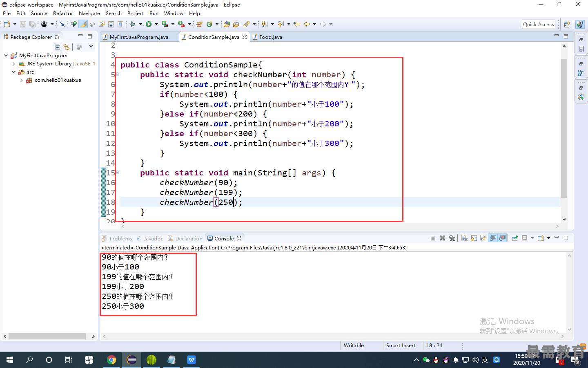This screenshot has width=588, height=368.
Task: Click the Java perspective icon
Action: pyautogui.click(x=580, y=25)
